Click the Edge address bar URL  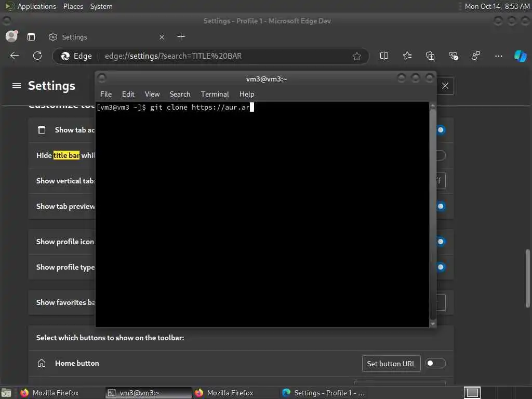(173, 56)
